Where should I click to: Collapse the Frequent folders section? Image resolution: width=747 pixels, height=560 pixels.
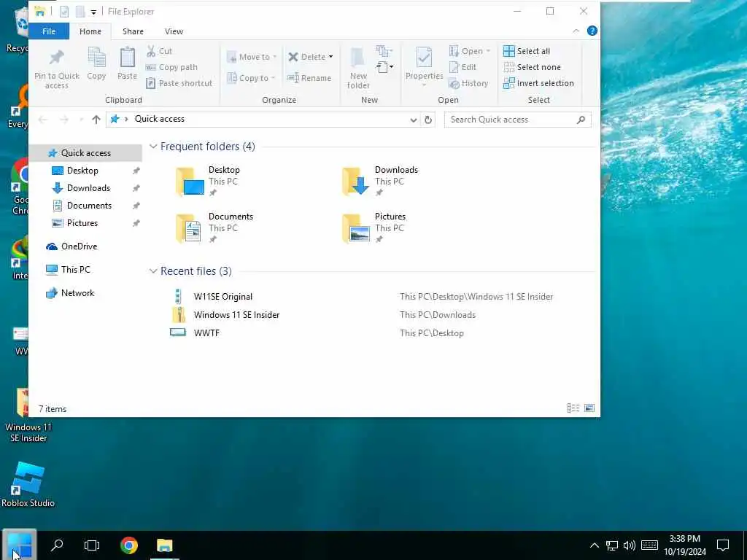tap(153, 147)
